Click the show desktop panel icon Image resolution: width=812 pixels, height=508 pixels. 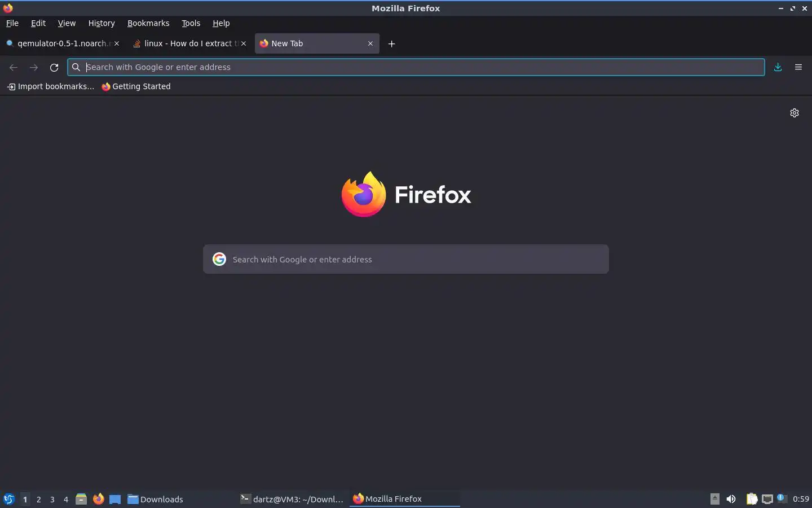click(115, 499)
